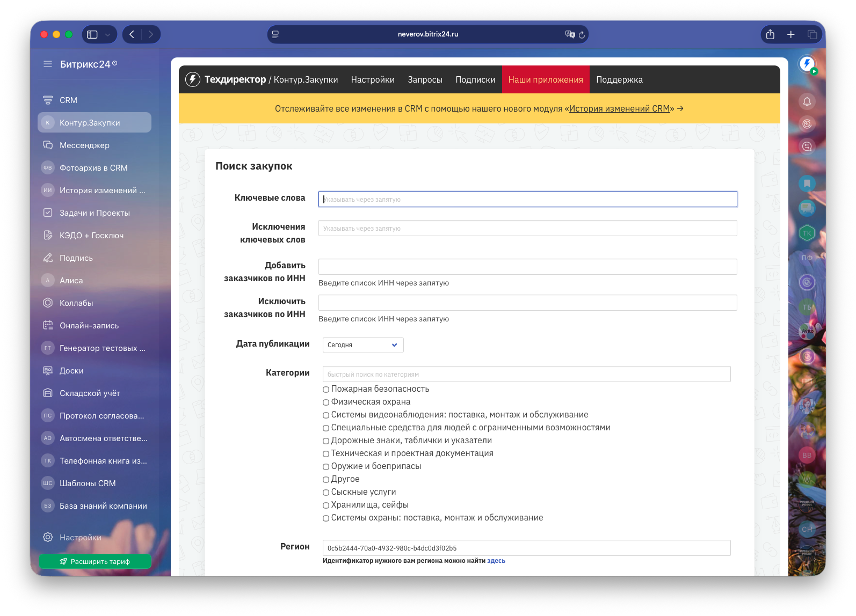The height and width of the screenshot is (616, 856).
Task: Expand the Safari sidebar options chevron
Action: [107, 34]
